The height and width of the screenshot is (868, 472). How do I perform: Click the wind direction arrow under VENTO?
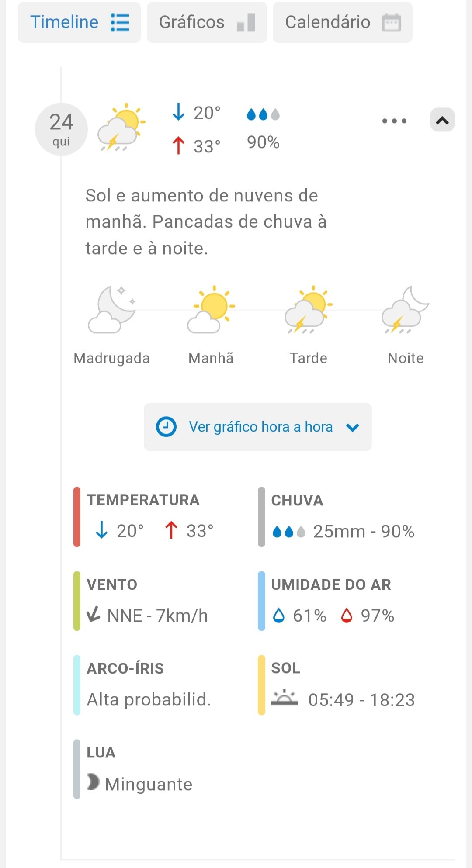pos(94,614)
